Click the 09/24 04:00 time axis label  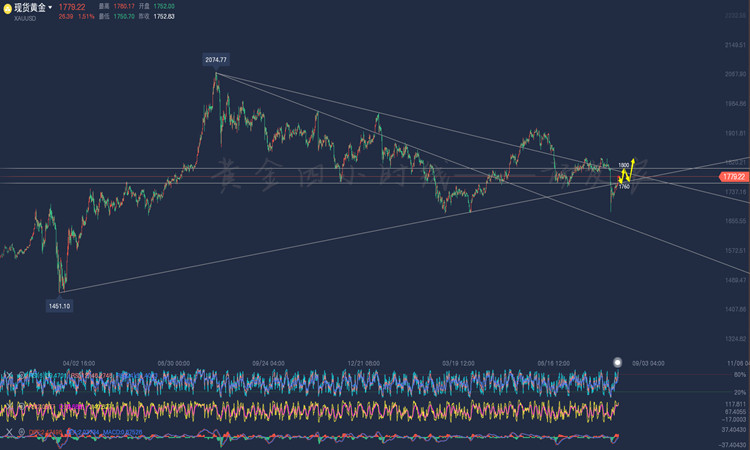(268, 363)
